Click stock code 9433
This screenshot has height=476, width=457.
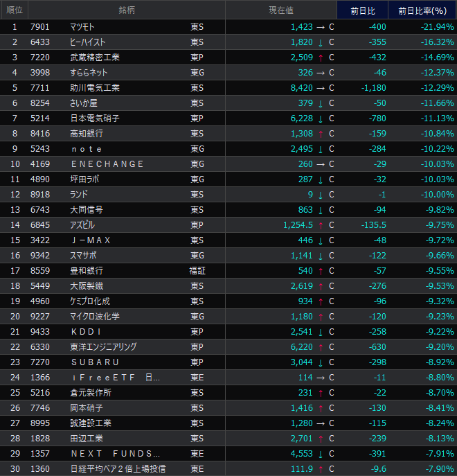point(39,331)
